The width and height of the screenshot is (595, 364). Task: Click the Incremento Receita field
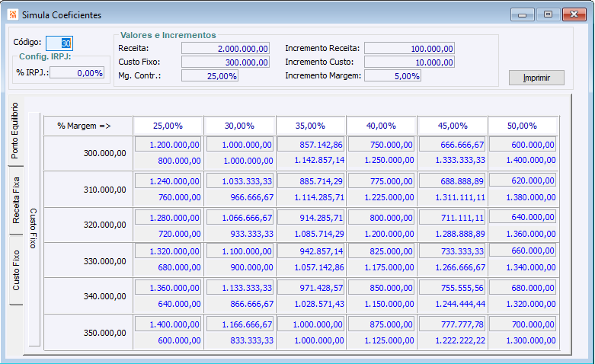coord(409,49)
